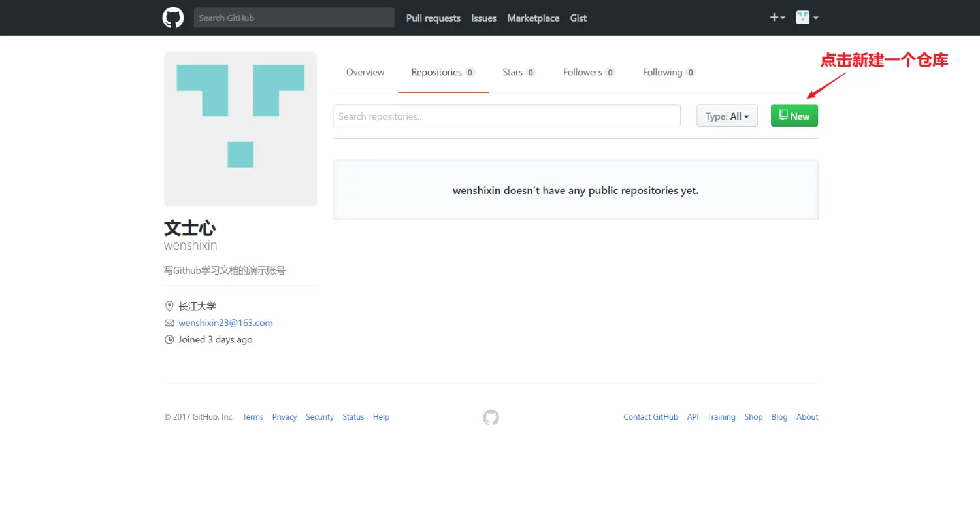980x517 pixels.
Task: Click the wenshixin23@163.com email link
Action: coord(225,323)
